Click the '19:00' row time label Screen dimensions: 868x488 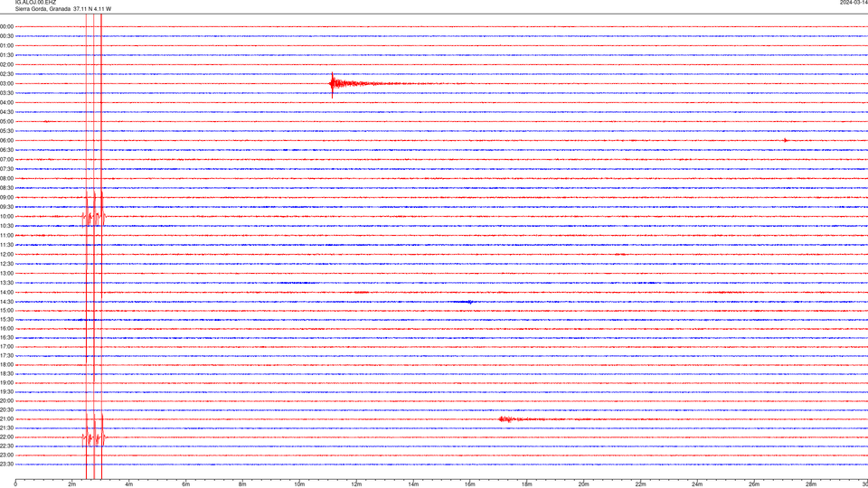(x=6, y=383)
